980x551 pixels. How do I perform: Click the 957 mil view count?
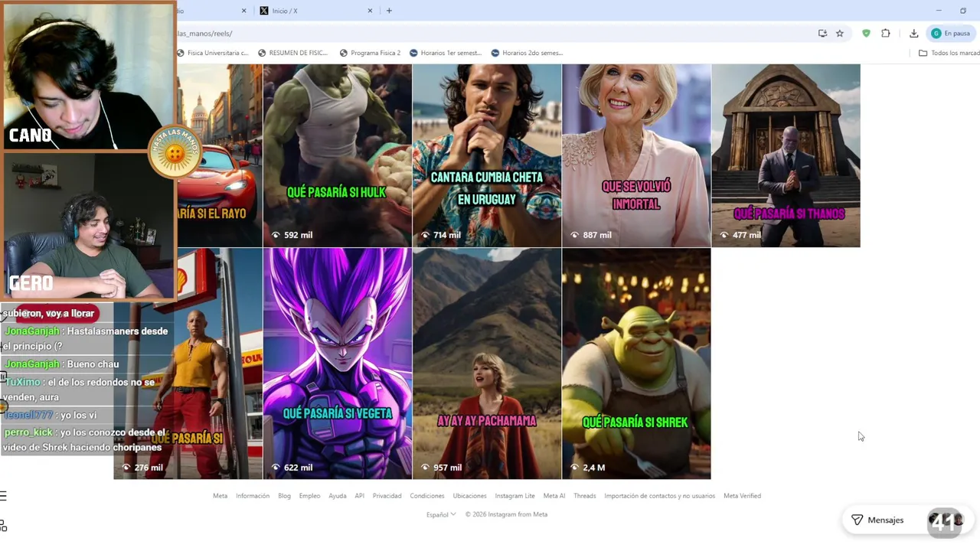pyautogui.click(x=442, y=468)
